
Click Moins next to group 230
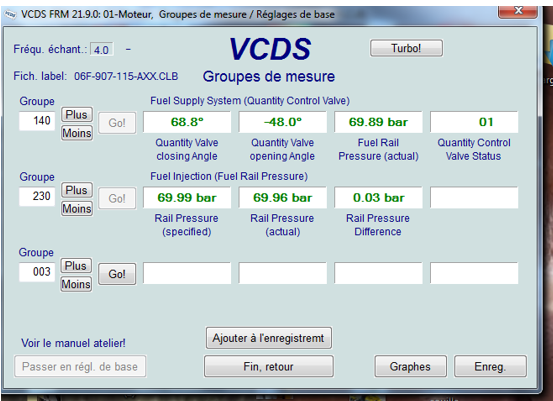77,208
